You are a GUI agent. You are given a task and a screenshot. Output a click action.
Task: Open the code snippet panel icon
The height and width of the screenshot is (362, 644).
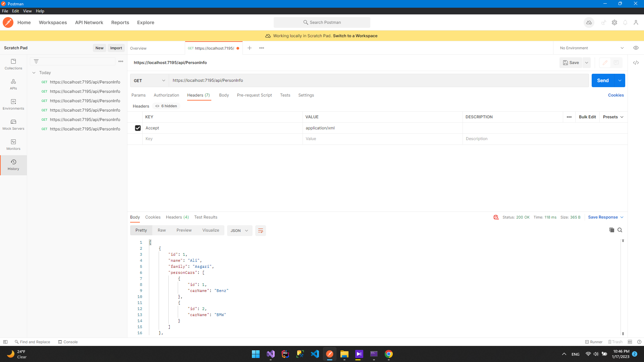pos(636,63)
